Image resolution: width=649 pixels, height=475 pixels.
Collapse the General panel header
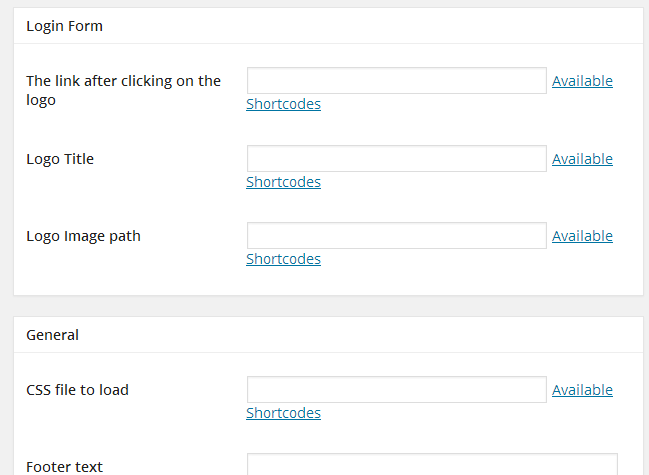point(328,335)
